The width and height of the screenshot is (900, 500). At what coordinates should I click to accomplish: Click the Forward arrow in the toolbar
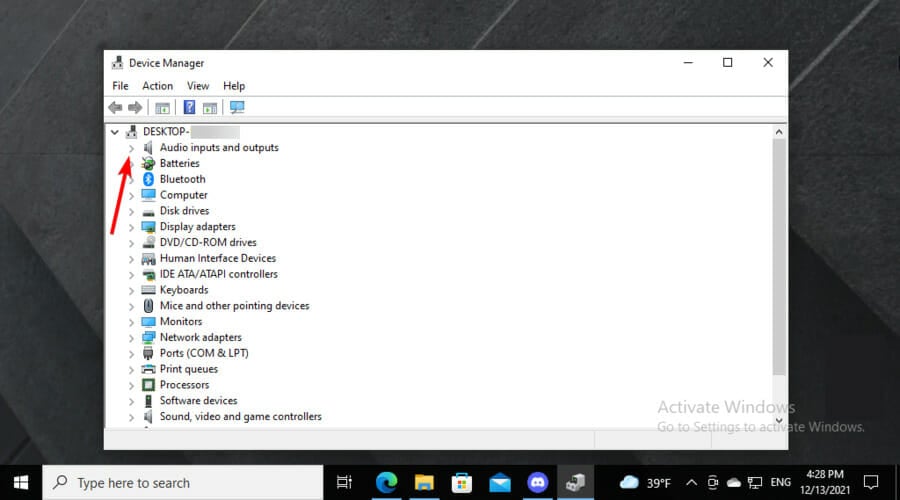coord(135,107)
